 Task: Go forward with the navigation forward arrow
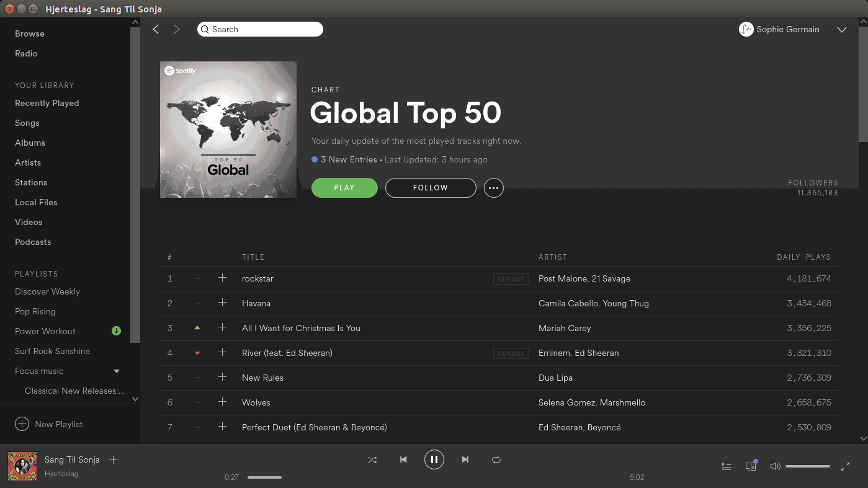pos(177,29)
